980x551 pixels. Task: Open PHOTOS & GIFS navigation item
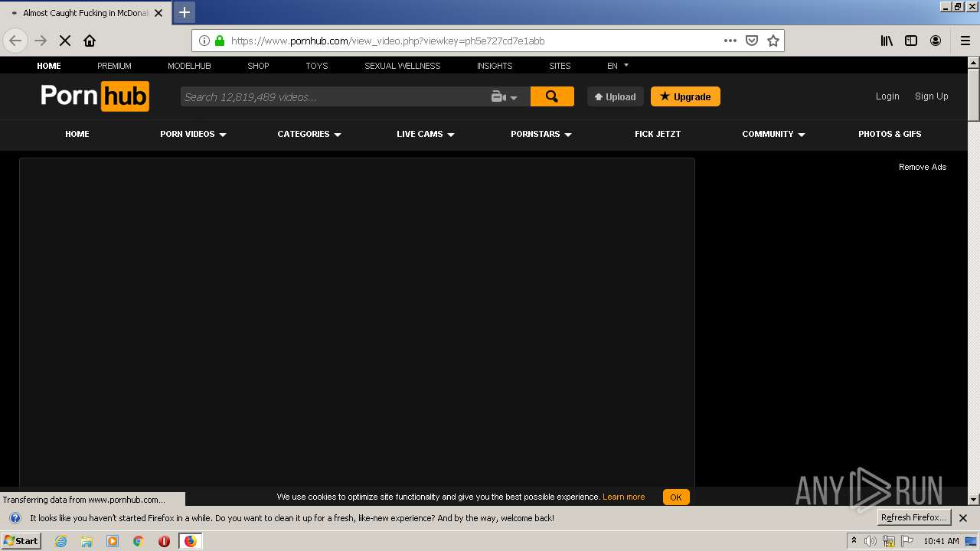(x=890, y=134)
